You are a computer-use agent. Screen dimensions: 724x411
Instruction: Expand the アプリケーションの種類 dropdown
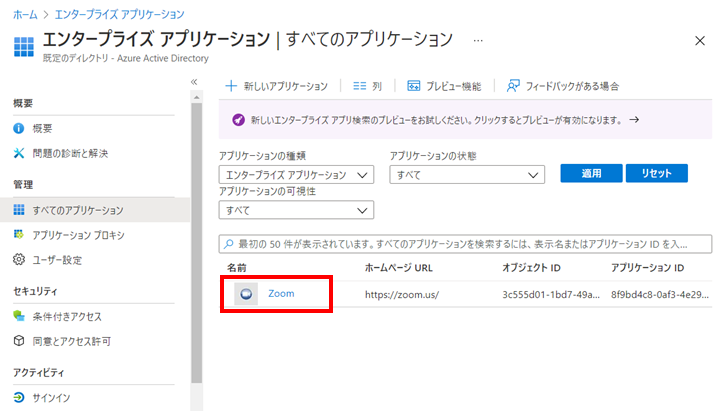coord(296,175)
